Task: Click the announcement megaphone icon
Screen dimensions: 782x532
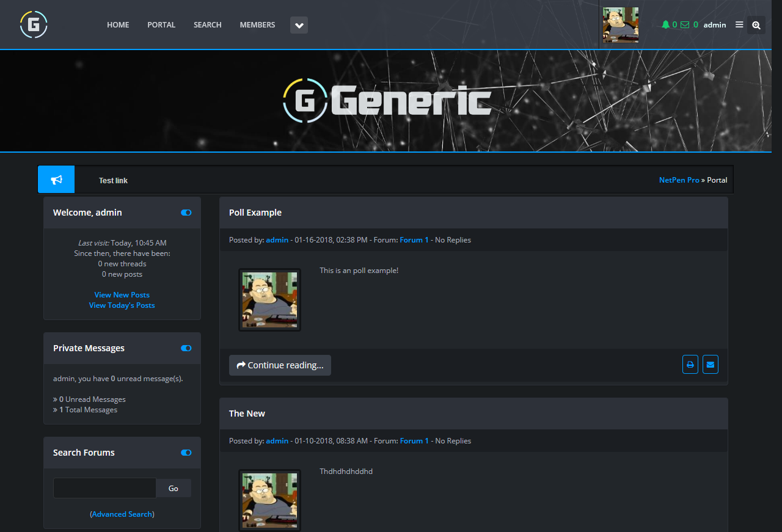Action: pos(56,179)
